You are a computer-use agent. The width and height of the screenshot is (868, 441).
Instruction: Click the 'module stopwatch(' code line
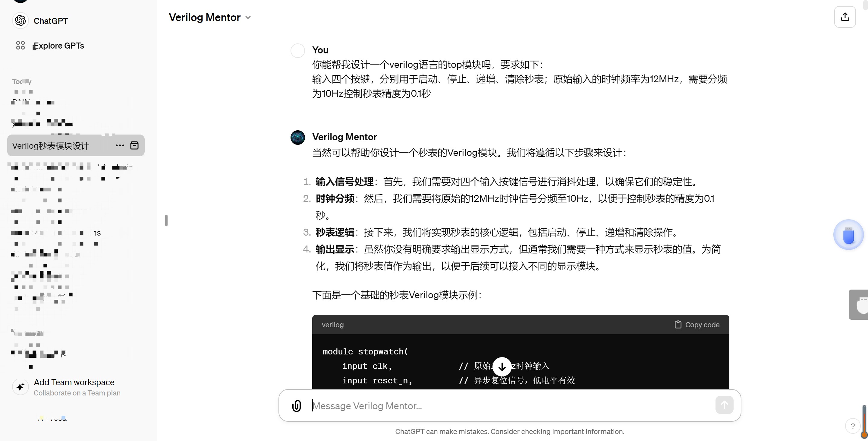365,352
